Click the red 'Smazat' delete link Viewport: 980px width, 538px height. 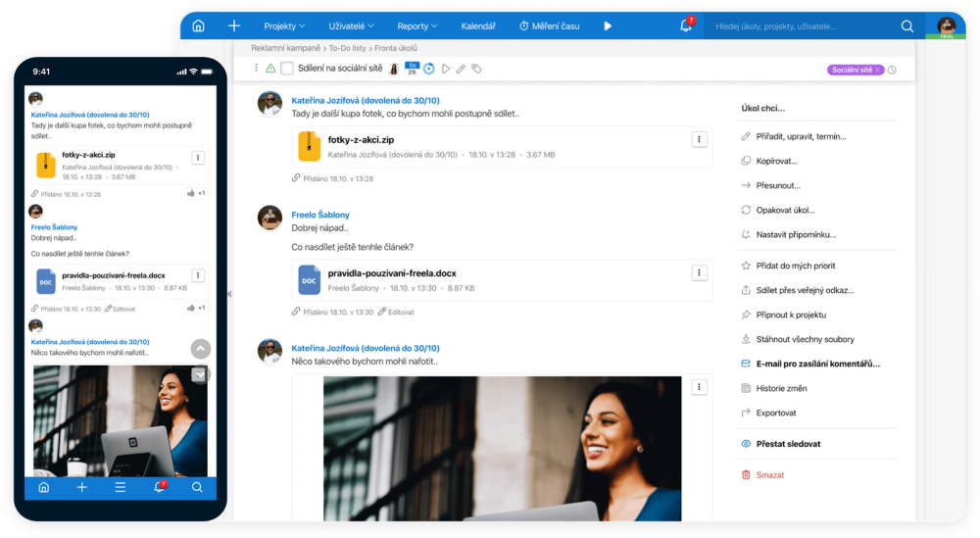click(769, 474)
